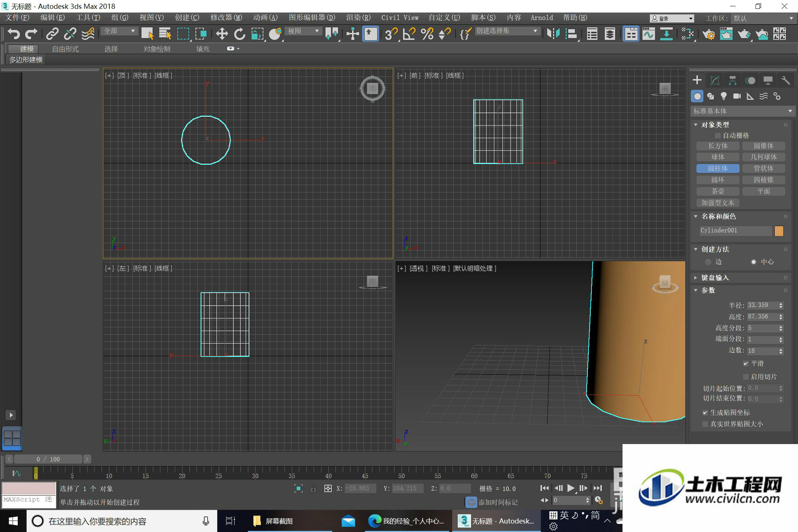Screen dimensions: 798x532
Task: Open Render Setup teapot icon
Action: pos(709,34)
